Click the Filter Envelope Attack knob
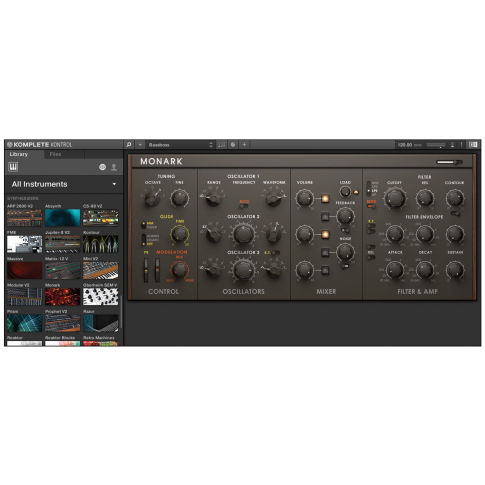This screenshot has width=485, height=485. (x=395, y=234)
